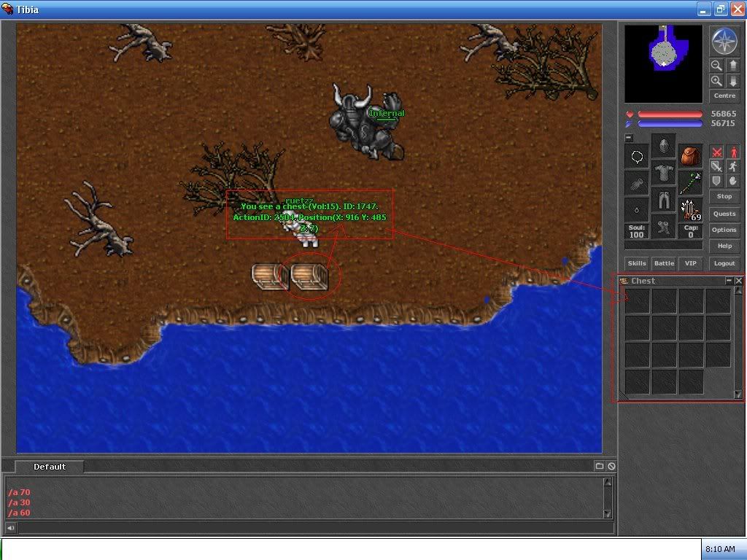Click the minimap compass rose
This screenshot has height=560, width=747.
pyautogui.click(x=724, y=41)
